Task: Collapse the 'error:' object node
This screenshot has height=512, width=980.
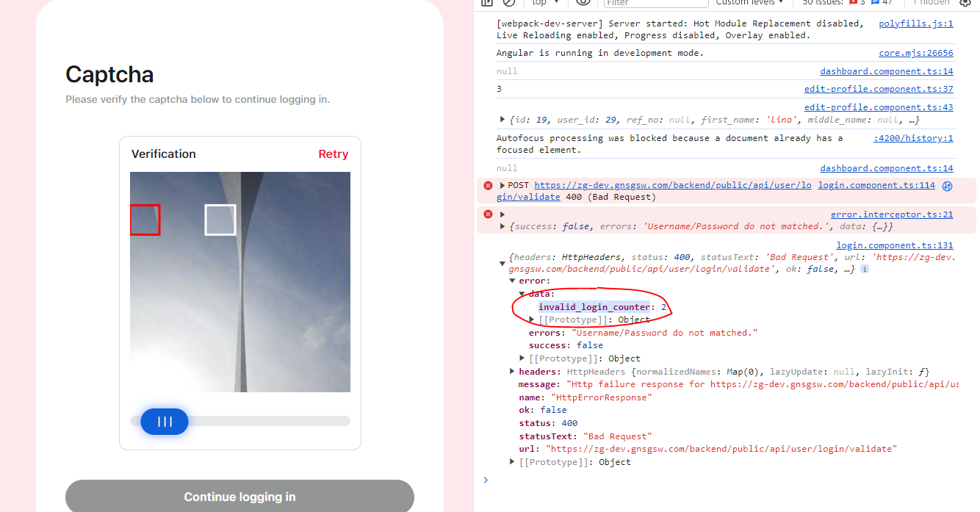Action: (513, 281)
